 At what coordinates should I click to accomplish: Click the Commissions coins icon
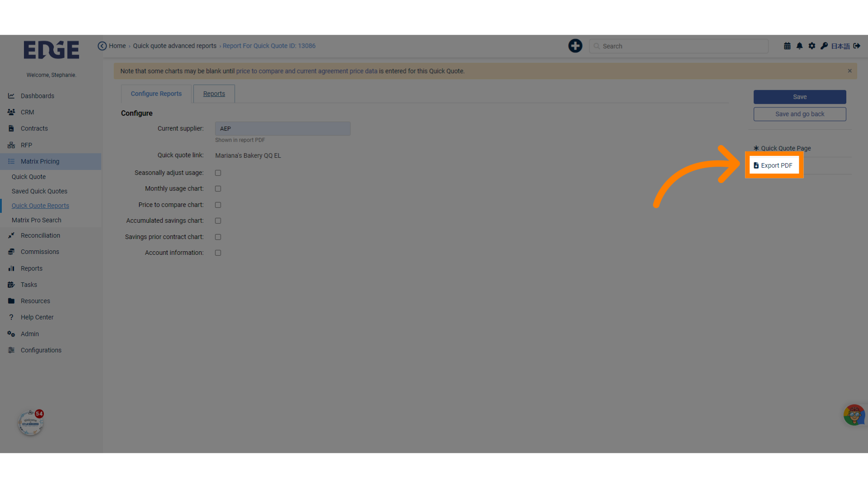11,252
